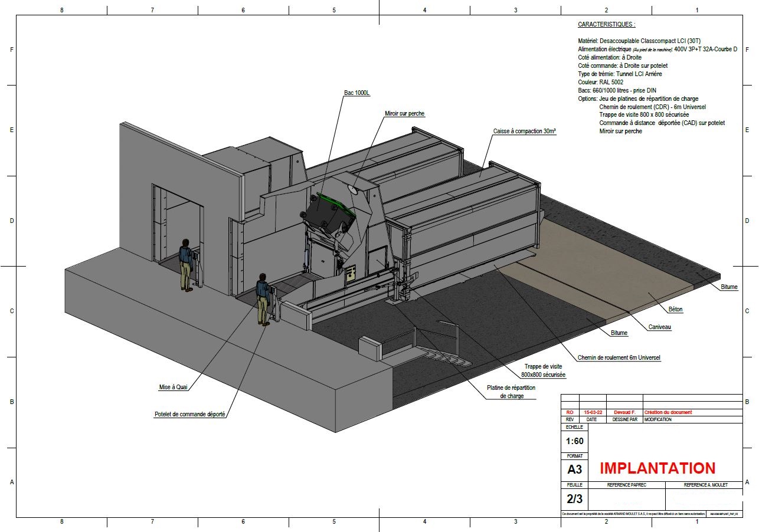
Task: Click the "Trappe de visite 800x800 sécurisée" label
Action: pyautogui.click(x=544, y=370)
